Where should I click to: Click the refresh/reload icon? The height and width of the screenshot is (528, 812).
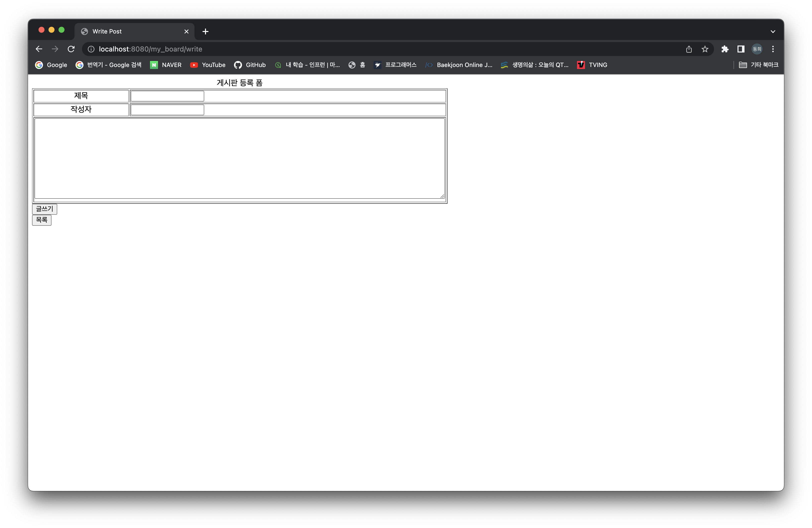click(x=71, y=48)
